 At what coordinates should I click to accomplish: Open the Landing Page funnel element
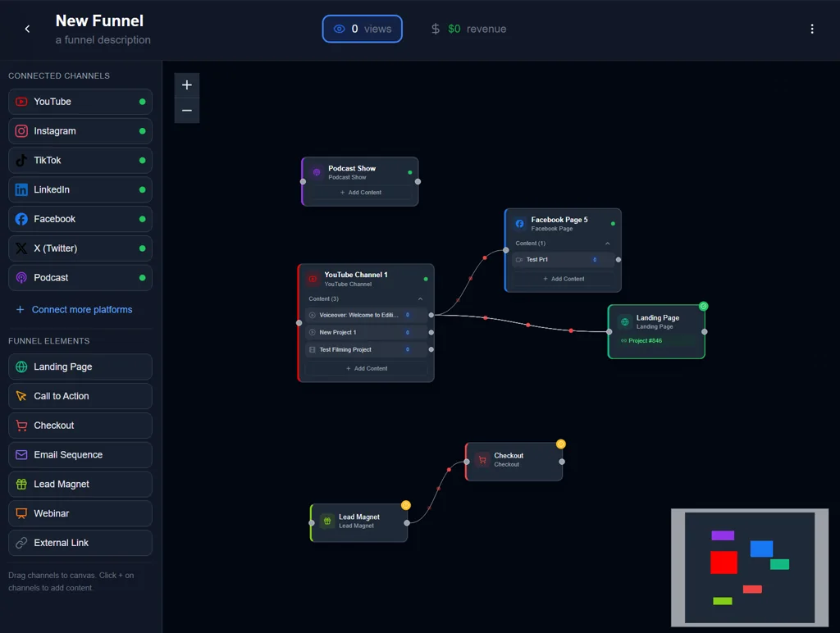click(x=80, y=367)
